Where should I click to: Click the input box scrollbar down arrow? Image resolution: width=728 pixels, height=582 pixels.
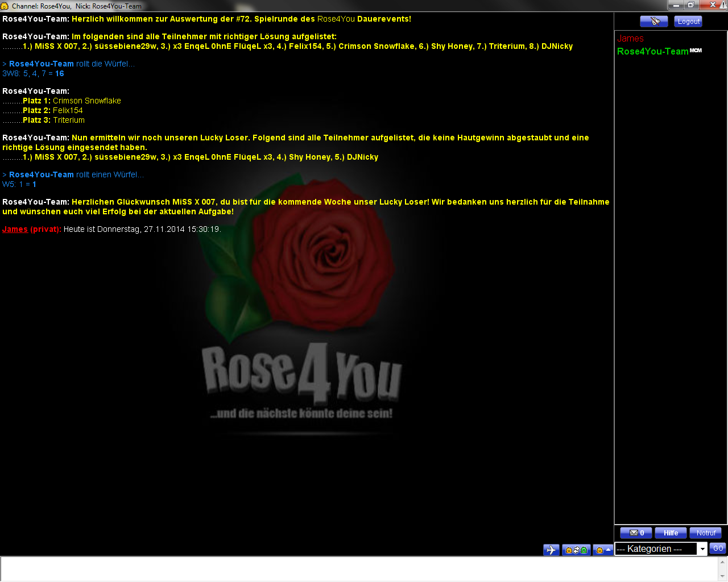pos(723,576)
